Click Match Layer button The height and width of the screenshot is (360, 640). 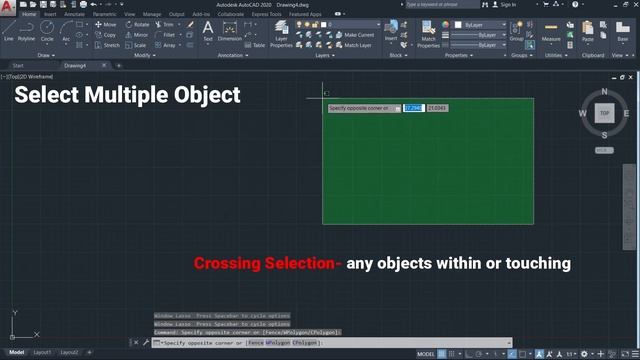pos(353,45)
